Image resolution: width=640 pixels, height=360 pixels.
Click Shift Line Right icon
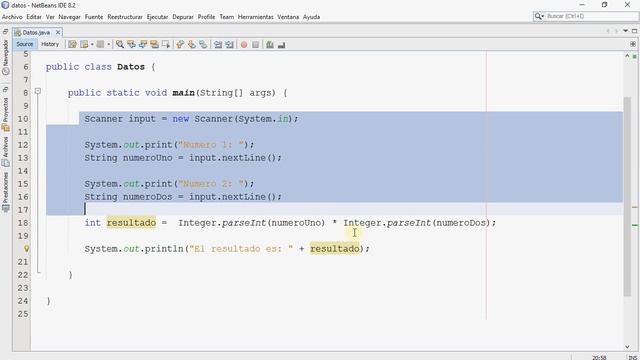coord(229,44)
